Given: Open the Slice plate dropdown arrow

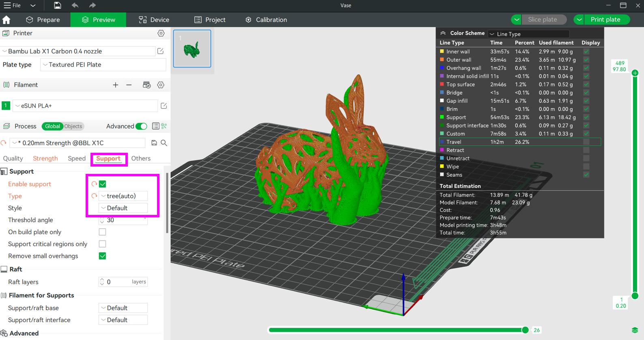Looking at the screenshot, I should 516,19.
